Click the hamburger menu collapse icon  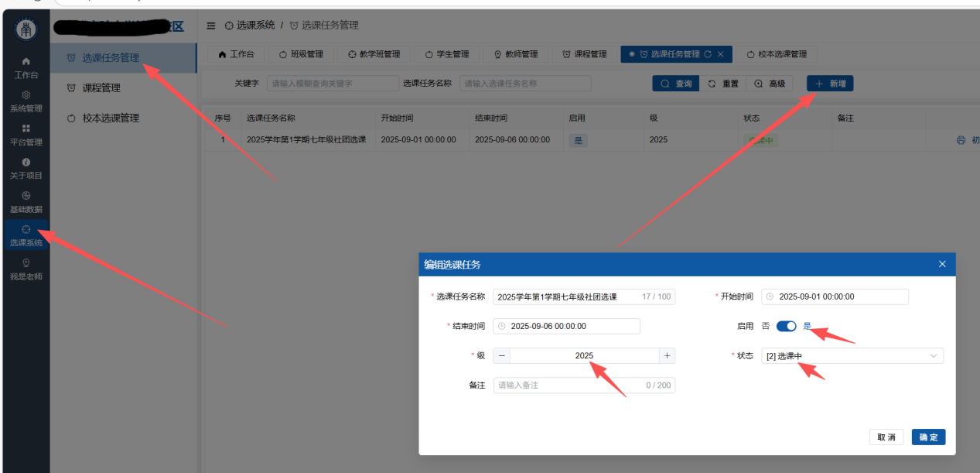(211, 26)
